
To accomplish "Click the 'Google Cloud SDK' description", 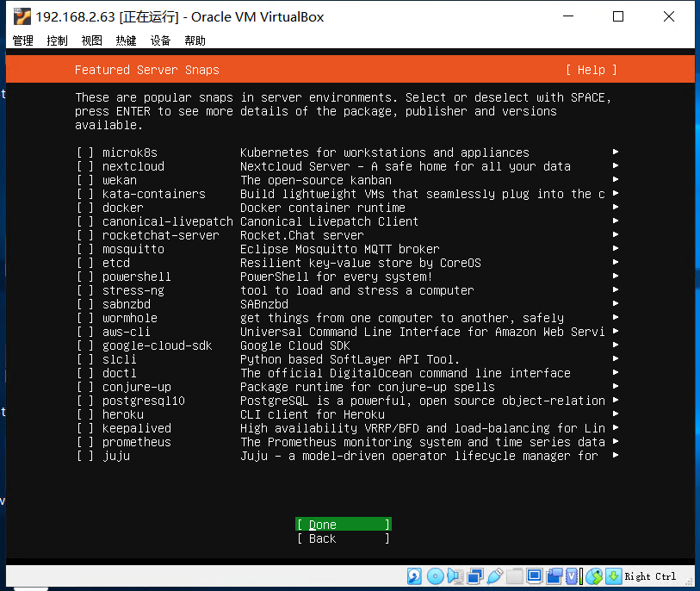I will (295, 345).
